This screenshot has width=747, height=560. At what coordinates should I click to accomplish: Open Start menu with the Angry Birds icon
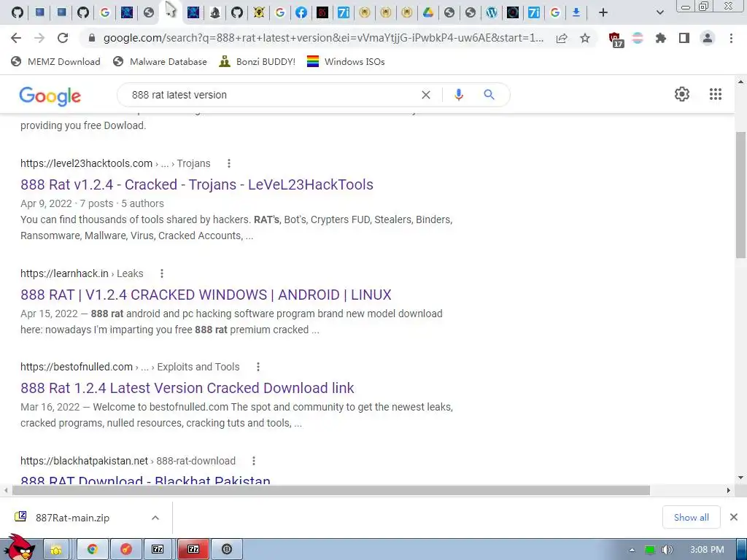point(20,548)
